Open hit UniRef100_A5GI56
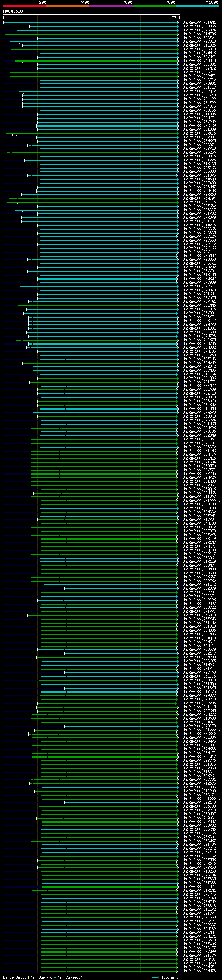The width and height of the screenshot is (222, 980). pos(199,110)
